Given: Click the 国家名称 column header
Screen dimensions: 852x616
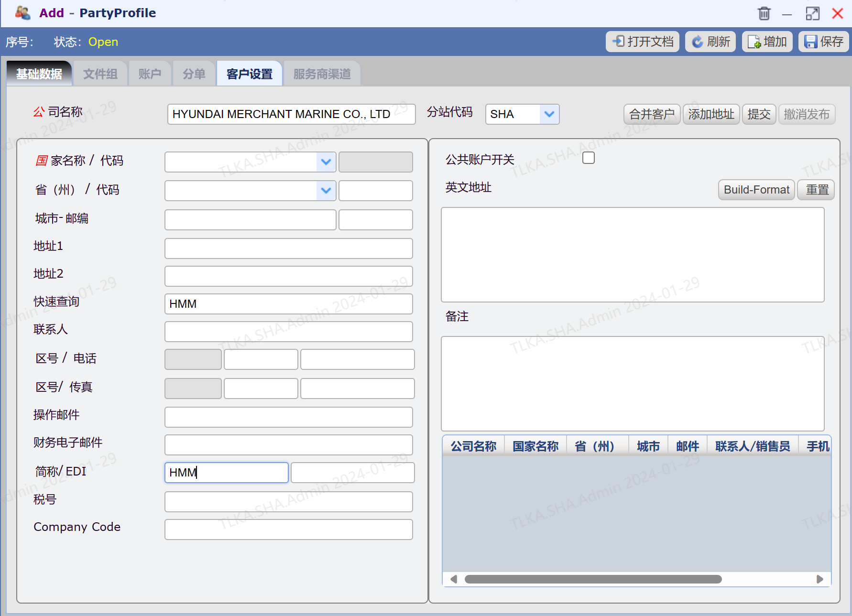Looking at the screenshot, I should 535,446.
